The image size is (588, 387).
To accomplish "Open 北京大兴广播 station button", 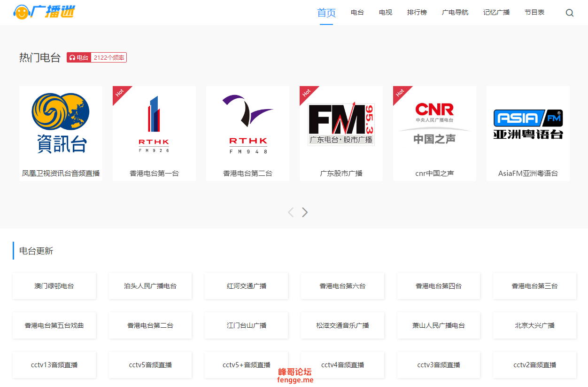I will point(534,325).
